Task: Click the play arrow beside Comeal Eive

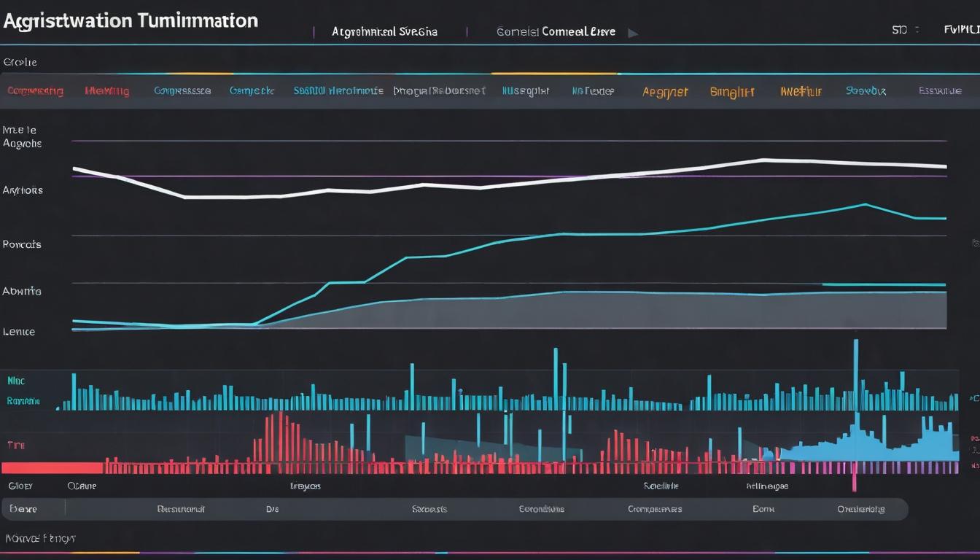Action: coord(633,33)
